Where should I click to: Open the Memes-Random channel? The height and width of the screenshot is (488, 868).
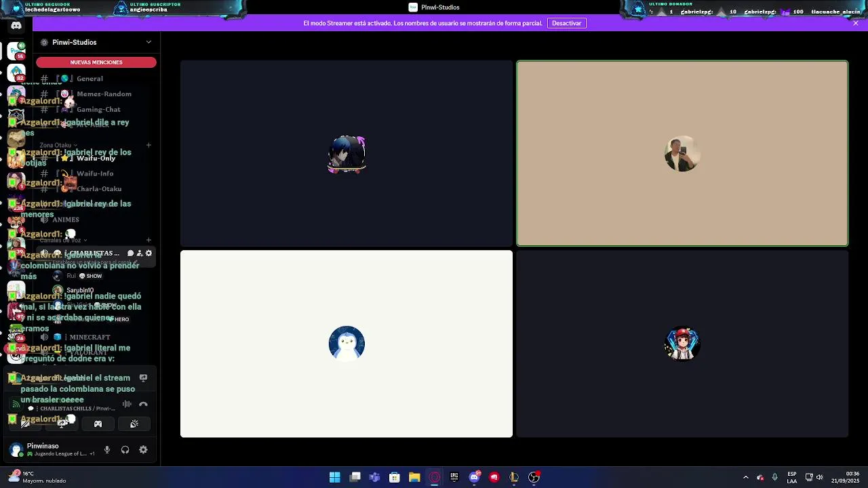tap(96, 94)
